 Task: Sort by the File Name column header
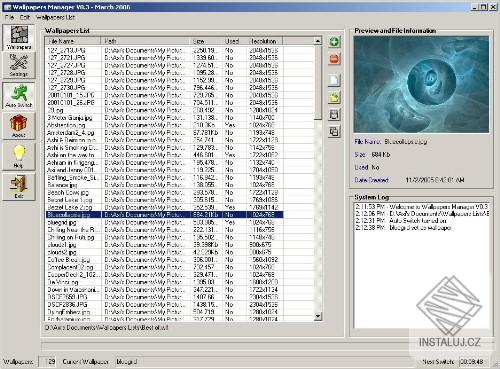[x=73, y=41]
